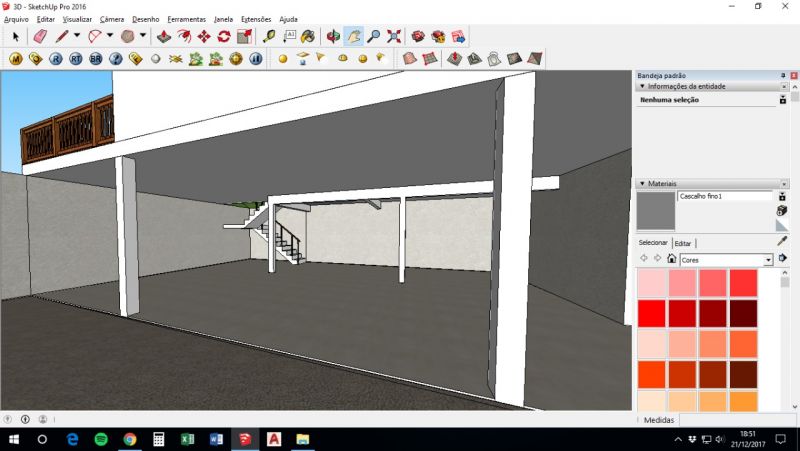Click the Zoom Extents tool
Image resolution: width=800 pixels, height=451 pixels.
click(393, 36)
